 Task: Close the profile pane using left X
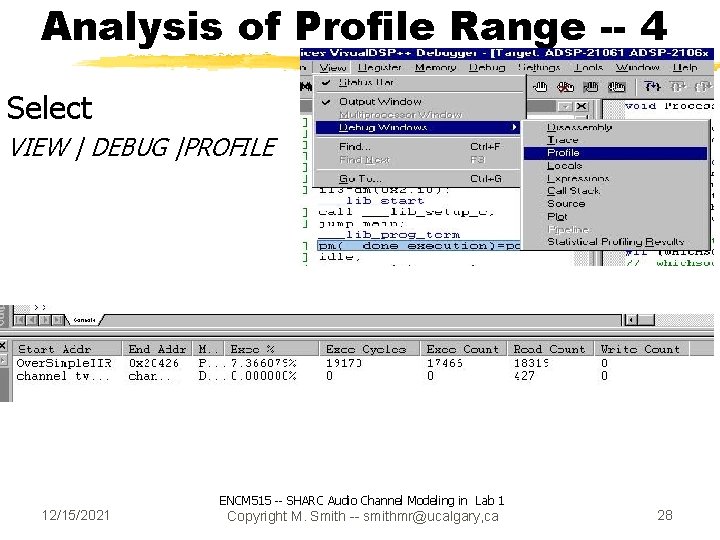click(x=3, y=345)
